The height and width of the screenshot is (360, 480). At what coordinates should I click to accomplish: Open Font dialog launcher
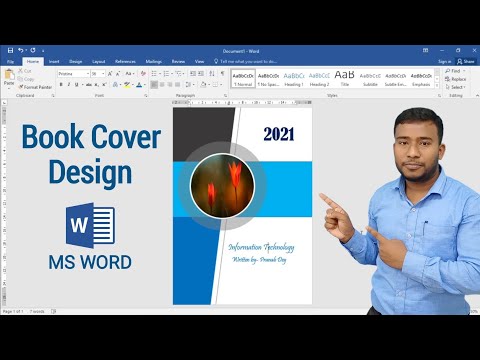[x=146, y=96]
